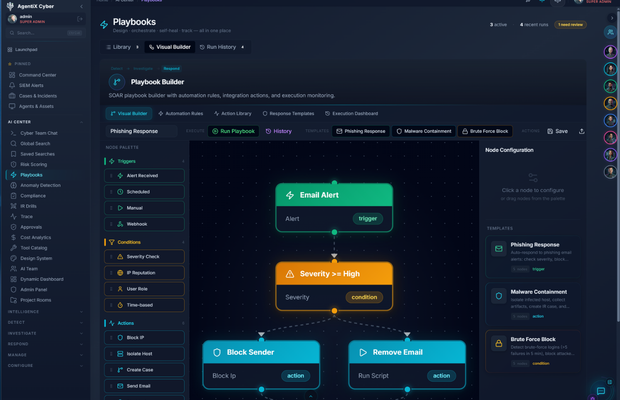Screen dimensions: 620x400
Task: Load the Malware Containment toolbar template
Action: coord(424,131)
